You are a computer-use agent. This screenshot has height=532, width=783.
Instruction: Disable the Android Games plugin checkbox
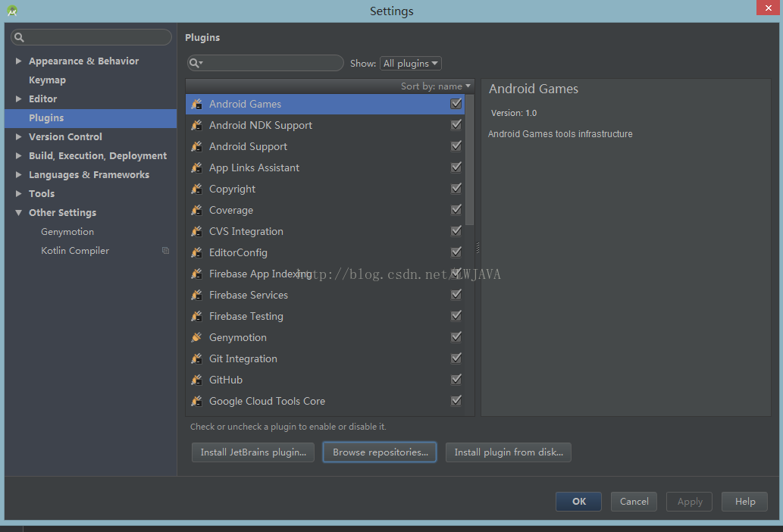point(456,103)
